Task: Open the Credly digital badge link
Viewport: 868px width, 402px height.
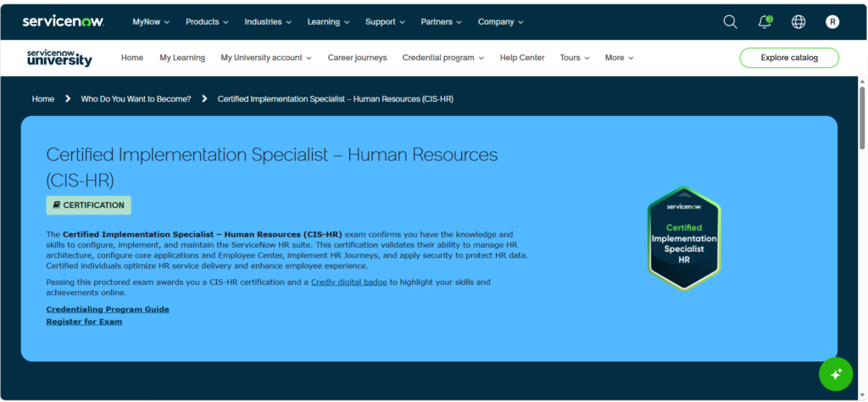Action: (348, 282)
